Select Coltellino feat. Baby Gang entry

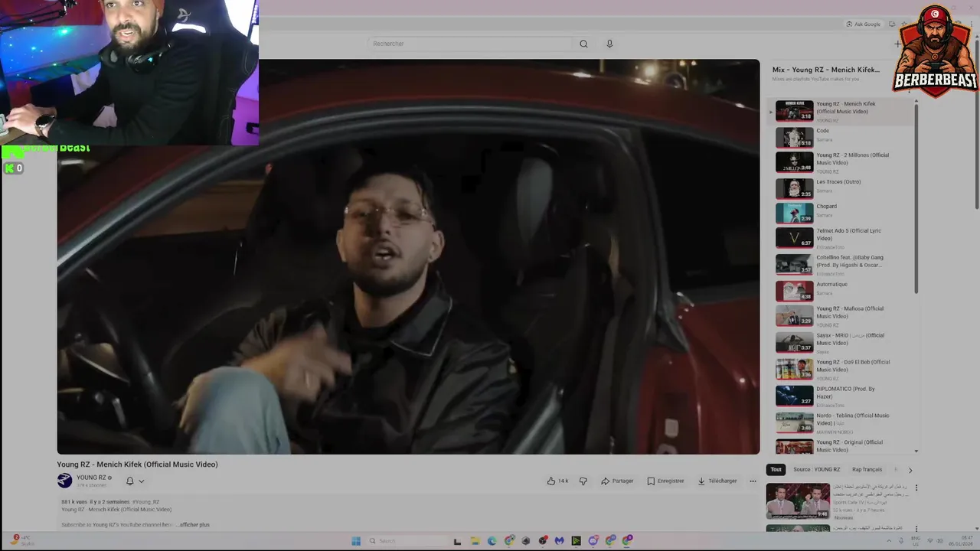point(842,265)
